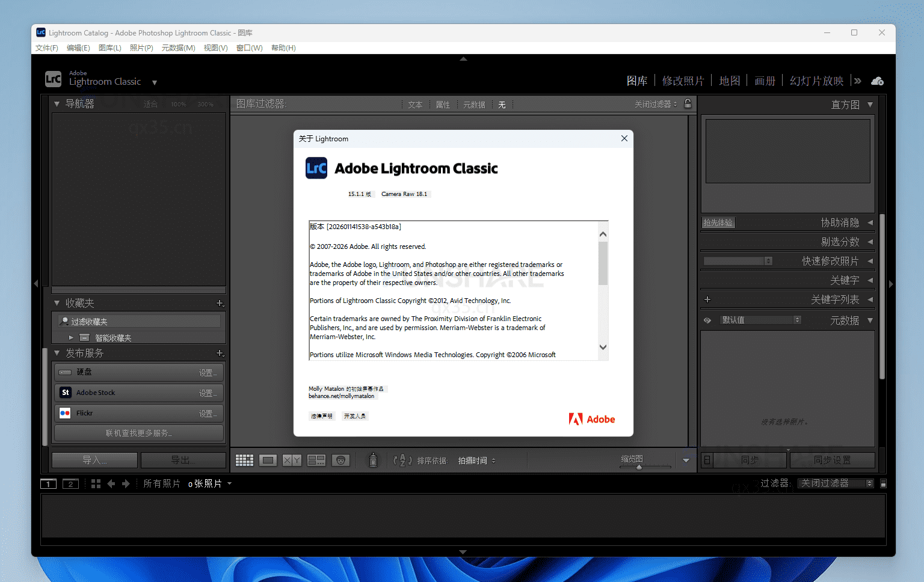Screen dimensions: 924x582
Task: Click the LrC logo in About dialog
Action: click(316, 168)
